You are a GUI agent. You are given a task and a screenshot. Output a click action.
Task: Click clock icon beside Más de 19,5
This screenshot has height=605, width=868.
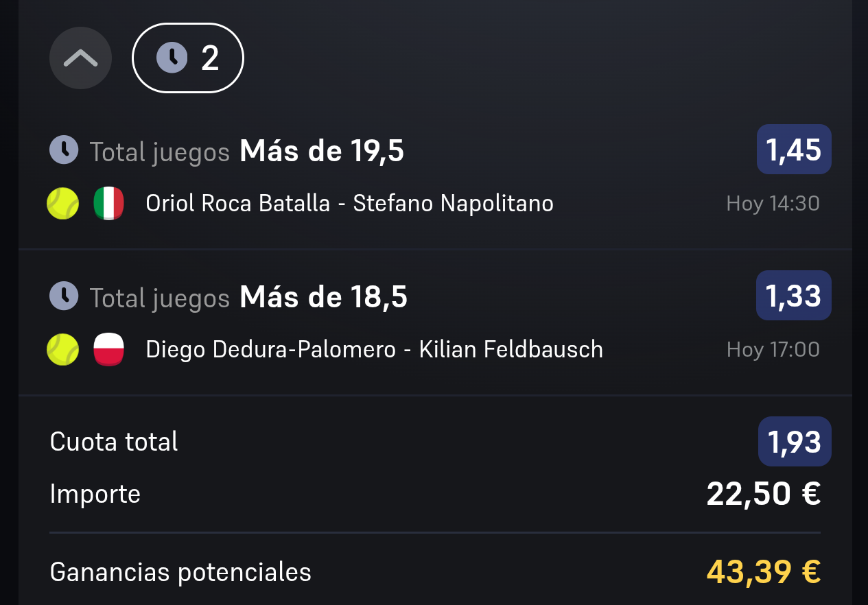[64, 150]
